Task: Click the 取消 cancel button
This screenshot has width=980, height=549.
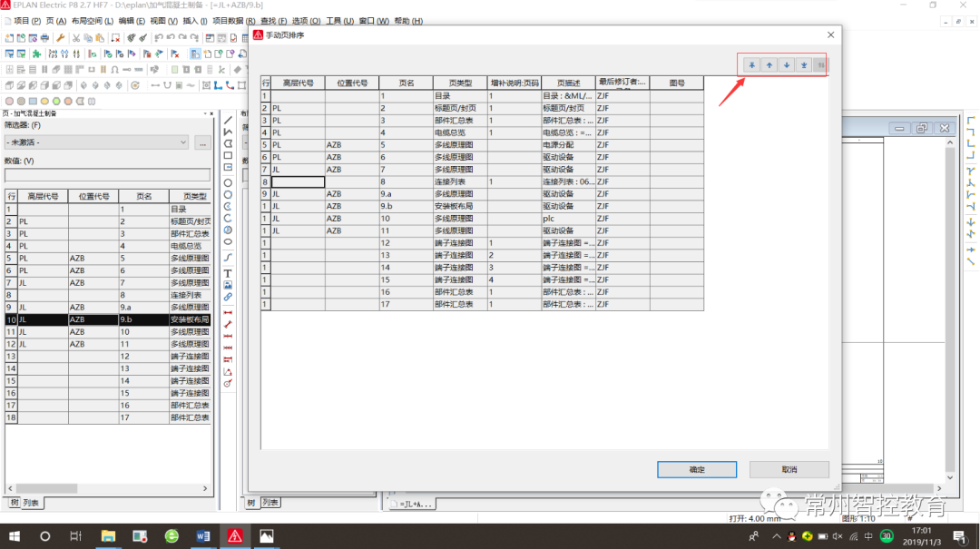Action: (x=789, y=469)
